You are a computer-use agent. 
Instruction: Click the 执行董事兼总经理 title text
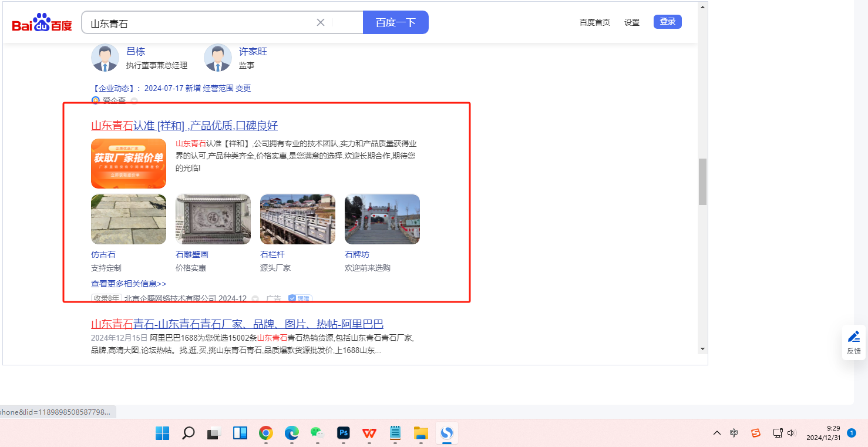click(x=157, y=65)
